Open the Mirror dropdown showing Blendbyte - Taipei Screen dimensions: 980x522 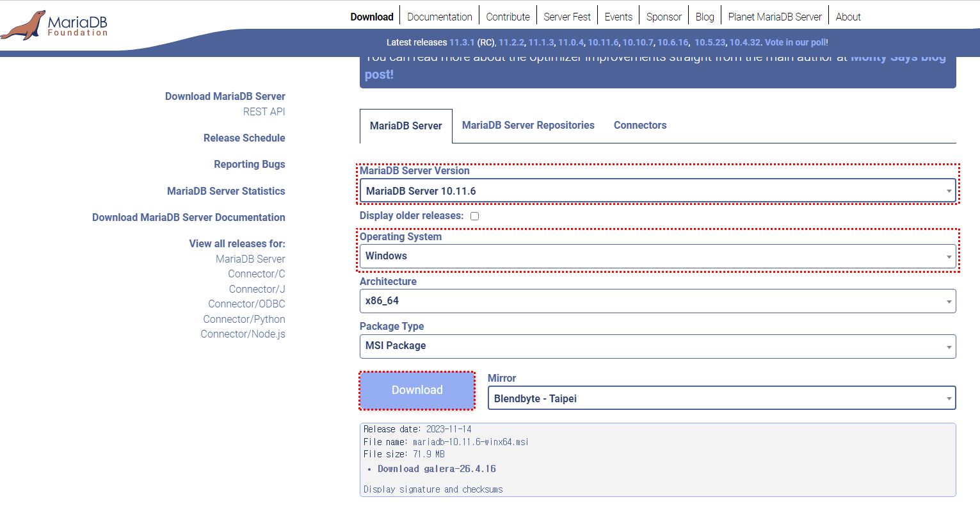coord(721,398)
